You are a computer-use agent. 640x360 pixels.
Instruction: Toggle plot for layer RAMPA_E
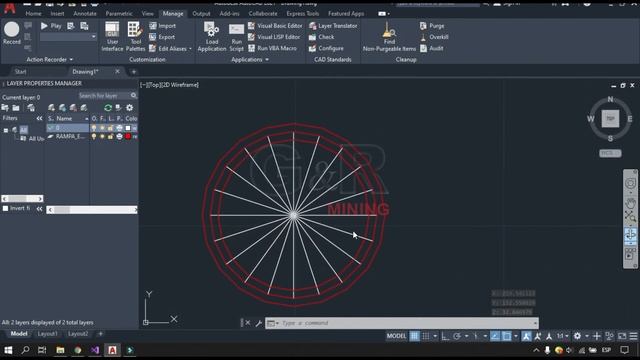(x=119, y=137)
